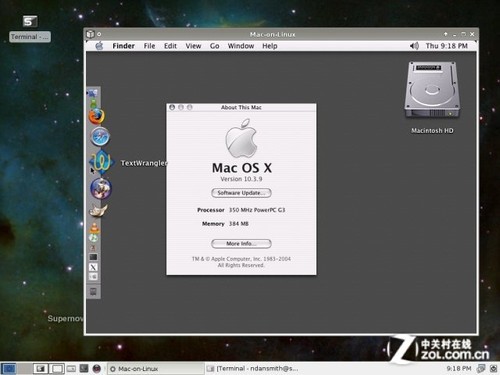This screenshot has height=375, width=500.
Task: Click the Mac-on-Linux window title bar
Action: click(x=273, y=34)
